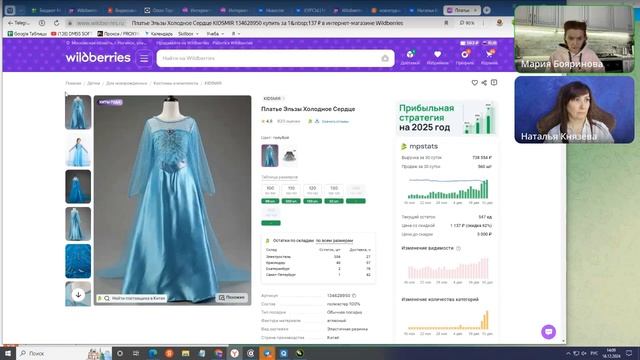Click the browser back arrow
This screenshot has width=640, height=360.
(x=11, y=23)
